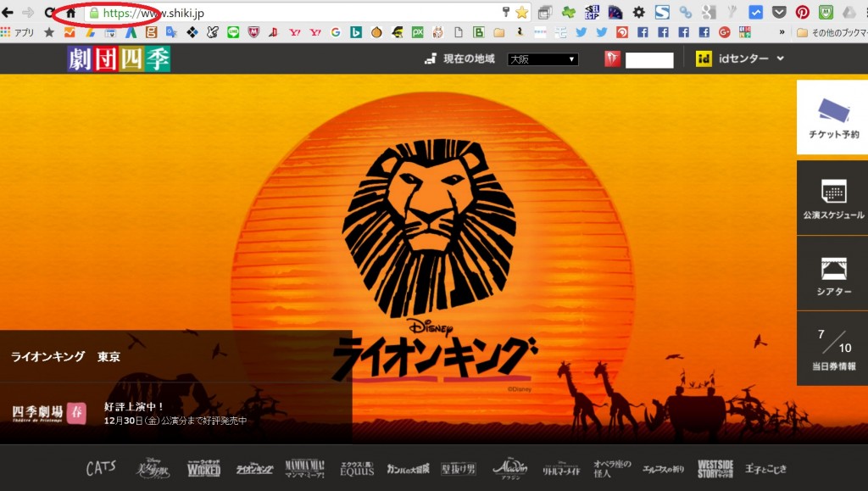Click the browser forward arrow
This screenshot has width=868, height=491.
28,12
